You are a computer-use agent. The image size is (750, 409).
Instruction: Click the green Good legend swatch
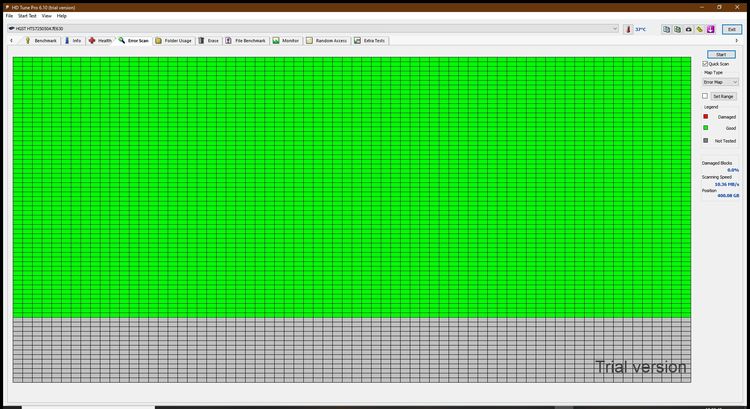click(706, 128)
